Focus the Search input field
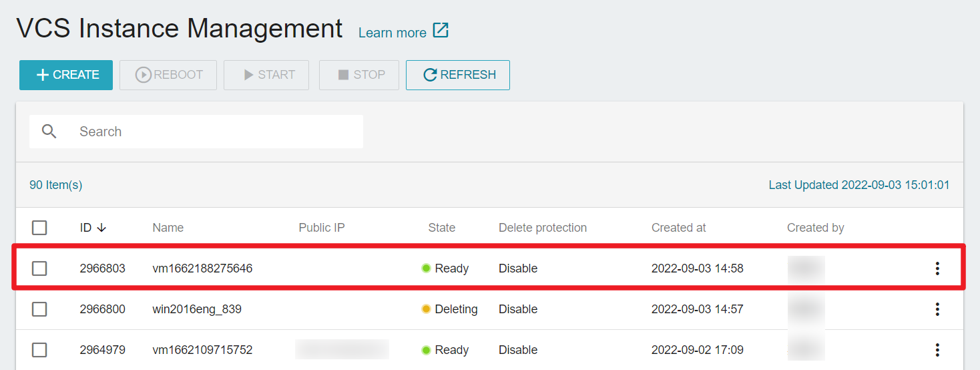 pyautogui.click(x=196, y=132)
